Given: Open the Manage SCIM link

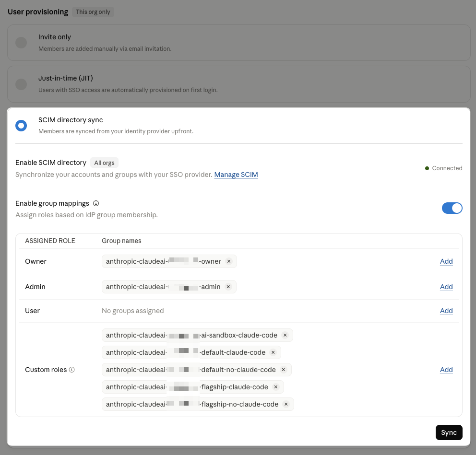Looking at the screenshot, I should click(236, 175).
